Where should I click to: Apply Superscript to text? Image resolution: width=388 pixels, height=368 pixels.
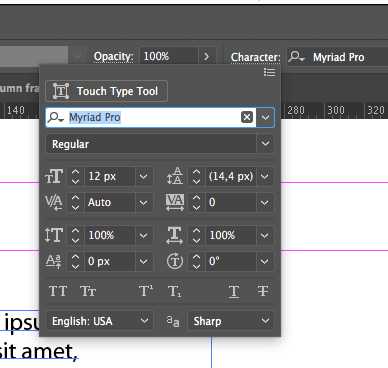pos(146,291)
